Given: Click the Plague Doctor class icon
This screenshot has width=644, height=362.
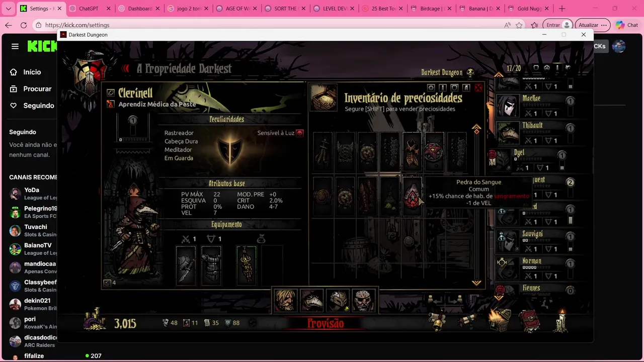Looking at the screenshot, I should pyautogui.click(x=111, y=104).
